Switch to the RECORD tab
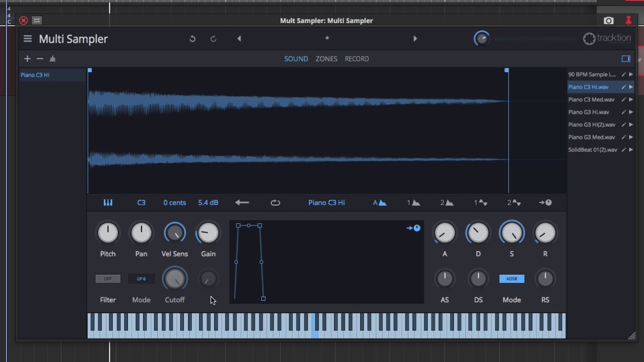The height and width of the screenshot is (362, 644). [x=357, y=59]
